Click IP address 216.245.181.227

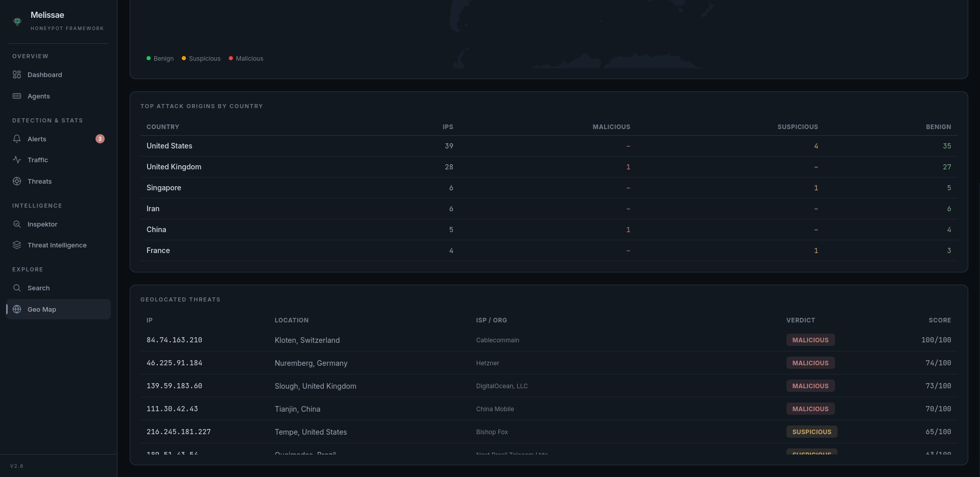click(x=179, y=432)
